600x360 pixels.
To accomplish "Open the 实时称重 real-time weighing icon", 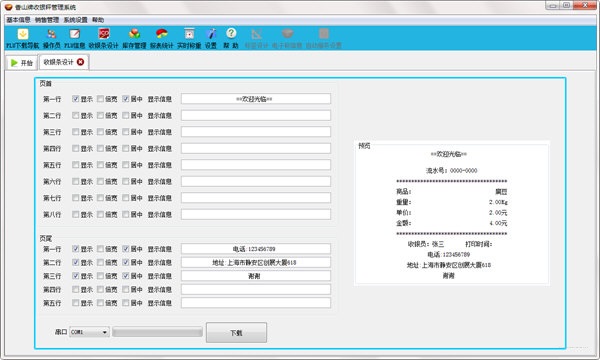I will tap(189, 38).
